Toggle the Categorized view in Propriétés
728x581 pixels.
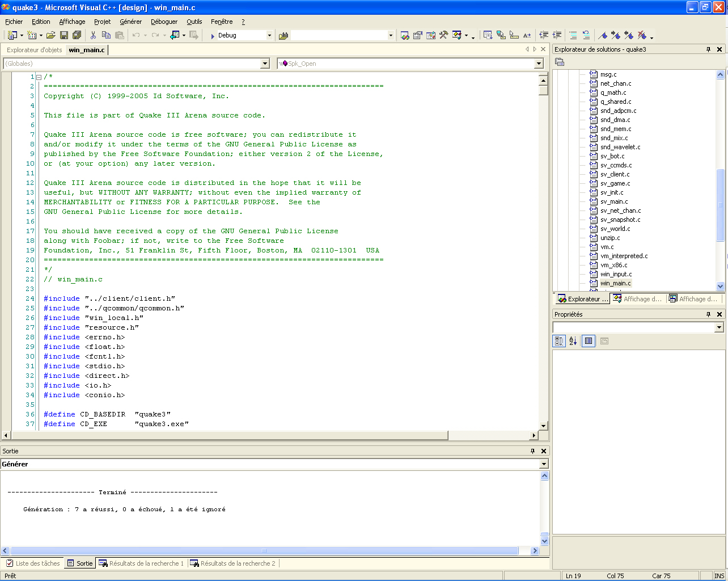point(559,341)
